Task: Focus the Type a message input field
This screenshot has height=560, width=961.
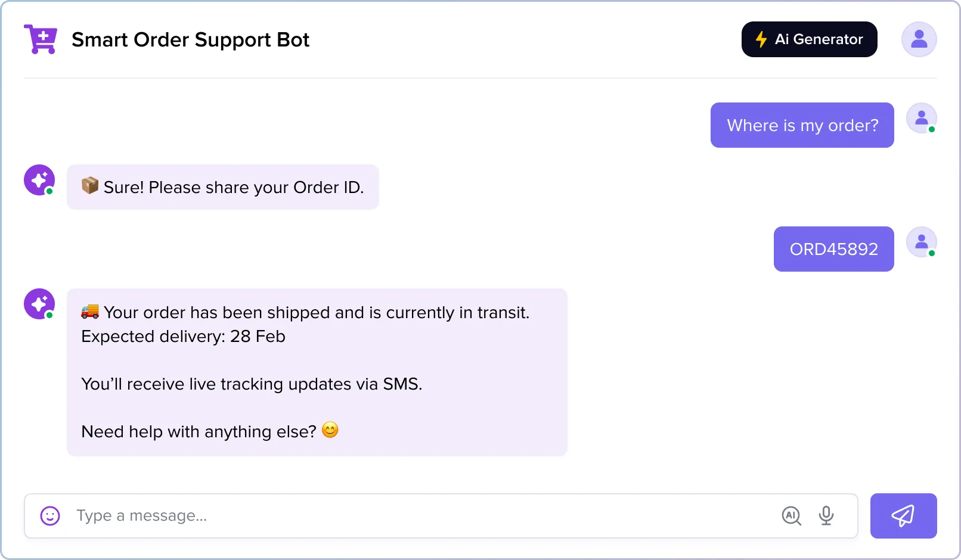Action: click(441, 516)
